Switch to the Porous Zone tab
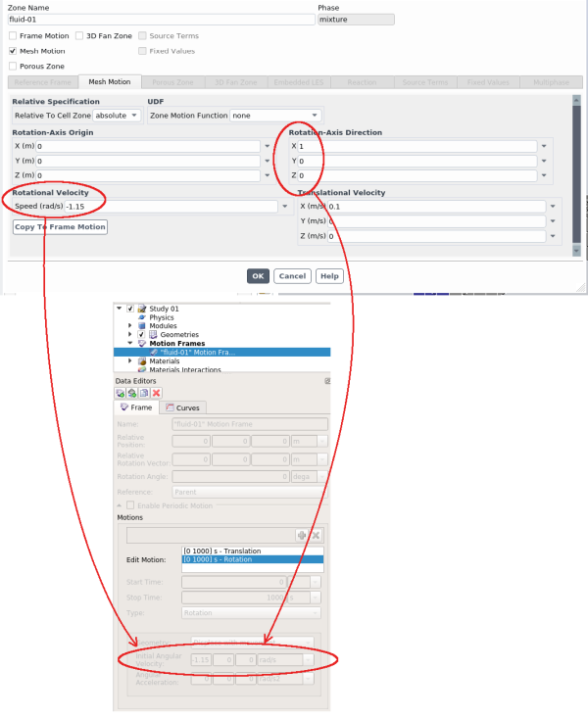Image resolution: width=588 pixels, height=718 pixels. click(x=172, y=82)
